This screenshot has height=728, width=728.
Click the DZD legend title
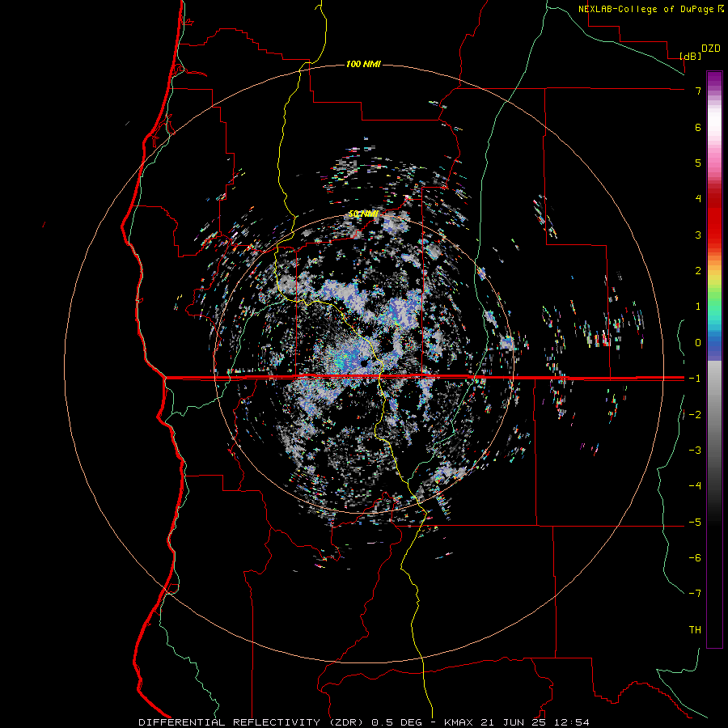point(711,49)
